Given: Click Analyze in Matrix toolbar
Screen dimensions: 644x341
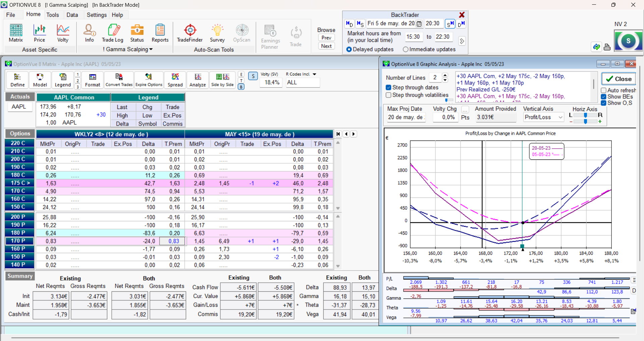Looking at the screenshot, I should click(x=198, y=80).
